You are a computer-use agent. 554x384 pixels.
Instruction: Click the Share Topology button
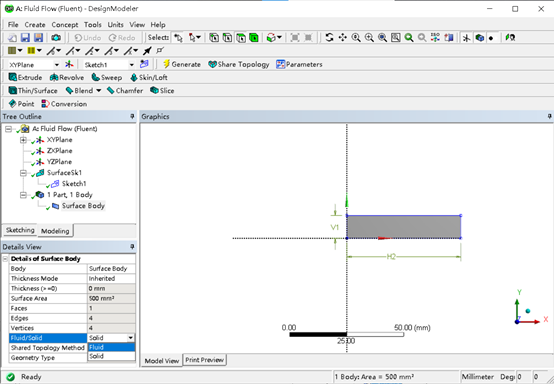238,64
